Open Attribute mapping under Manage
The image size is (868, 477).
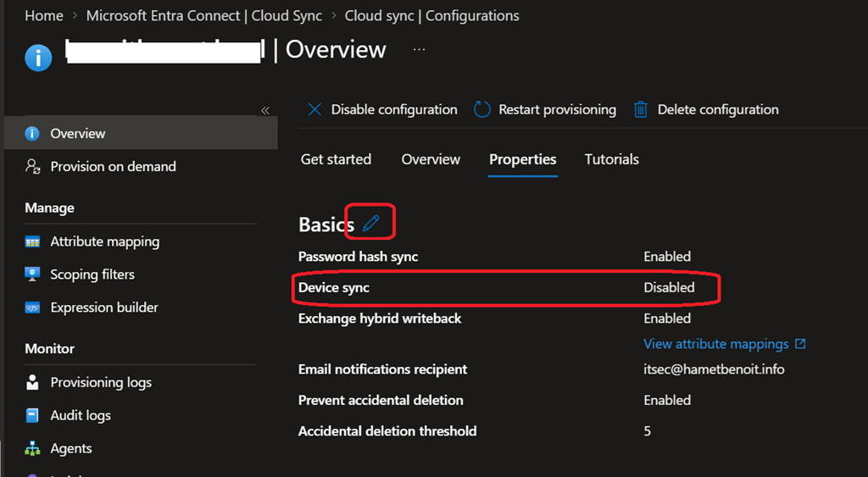(104, 241)
